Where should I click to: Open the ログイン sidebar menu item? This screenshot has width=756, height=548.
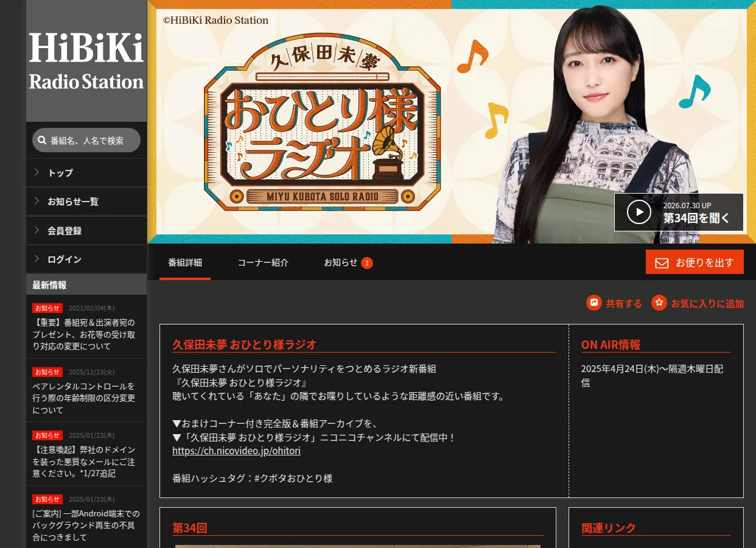click(86, 259)
